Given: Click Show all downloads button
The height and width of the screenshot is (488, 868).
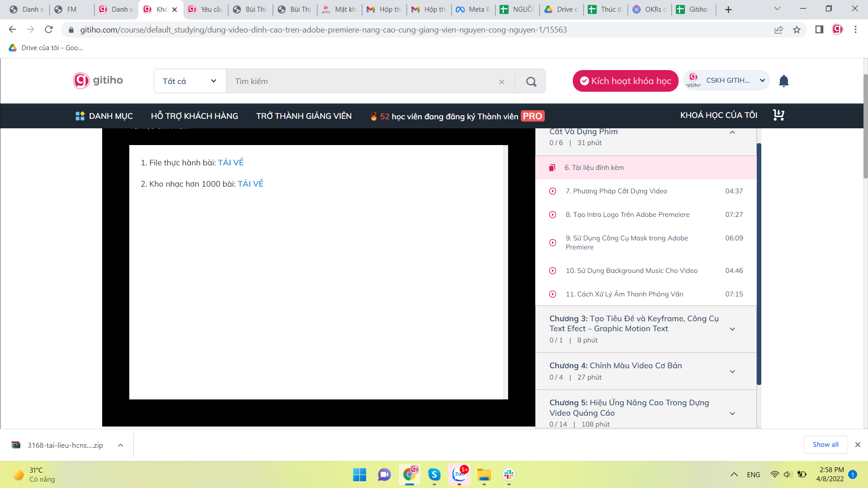Looking at the screenshot, I should click(x=826, y=445).
